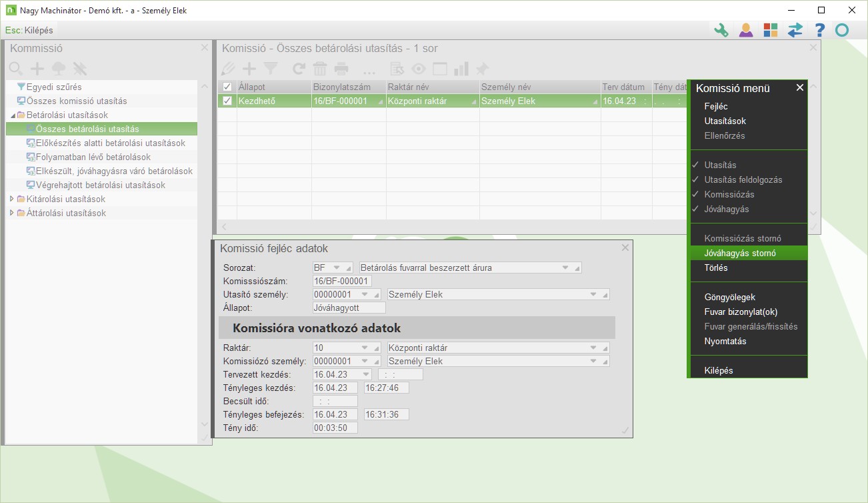This screenshot has height=503, width=868.
Task: Choose Jóváhagyás stornó in Komissió menu
Action: (x=747, y=253)
